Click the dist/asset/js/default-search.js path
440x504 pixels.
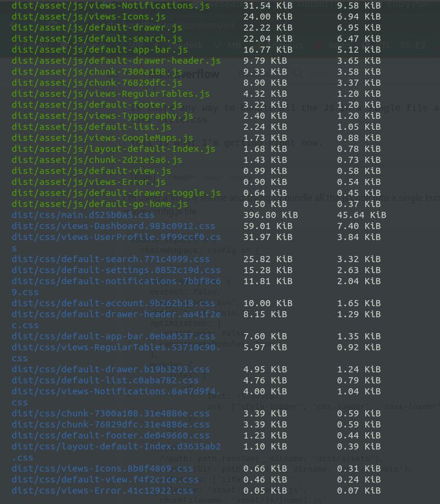(97, 39)
